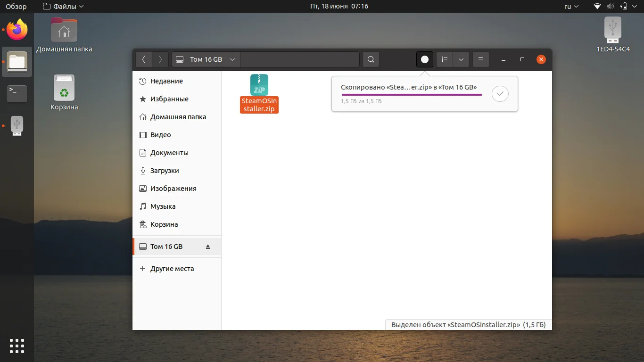Switch keyboard layout via ru indicator
This screenshot has width=644, height=362.
[x=571, y=7]
